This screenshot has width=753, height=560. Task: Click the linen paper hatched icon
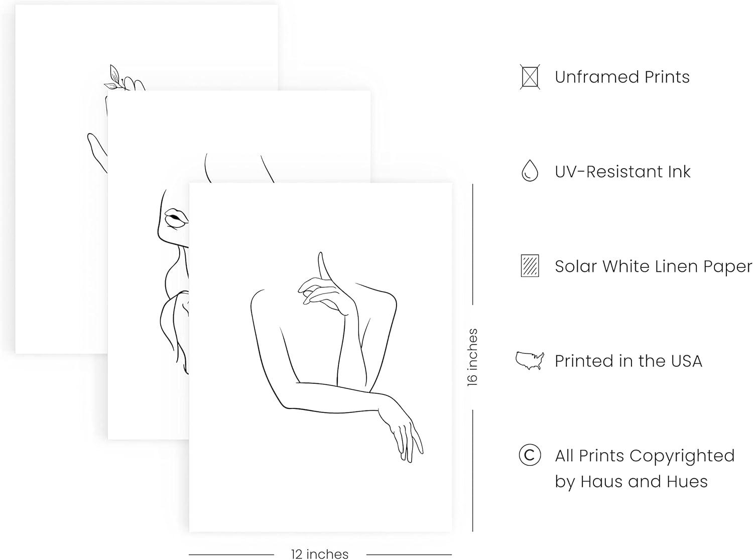pyautogui.click(x=530, y=266)
